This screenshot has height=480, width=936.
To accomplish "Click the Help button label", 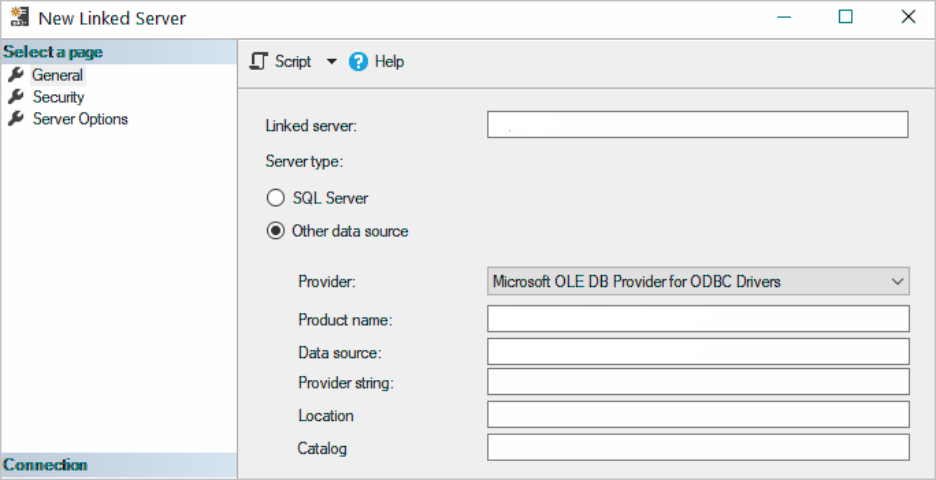I will pyautogui.click(x=389, y=62).
